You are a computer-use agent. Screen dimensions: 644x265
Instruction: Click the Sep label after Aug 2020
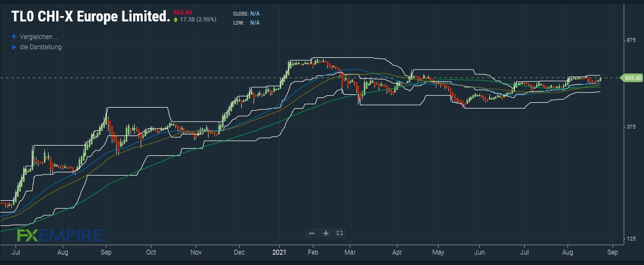click(x=106, y=251)
